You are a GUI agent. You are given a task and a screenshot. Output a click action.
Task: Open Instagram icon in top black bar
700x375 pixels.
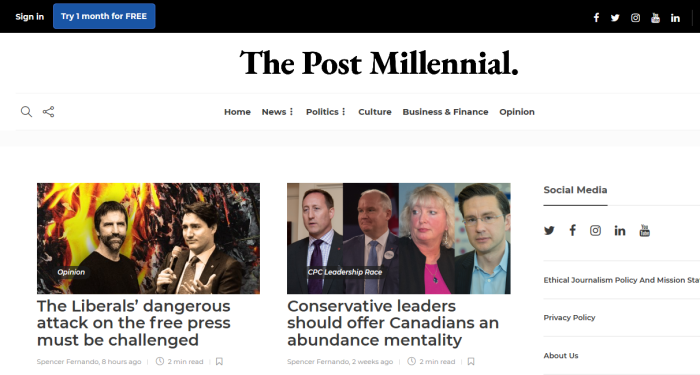pos(635,18)
